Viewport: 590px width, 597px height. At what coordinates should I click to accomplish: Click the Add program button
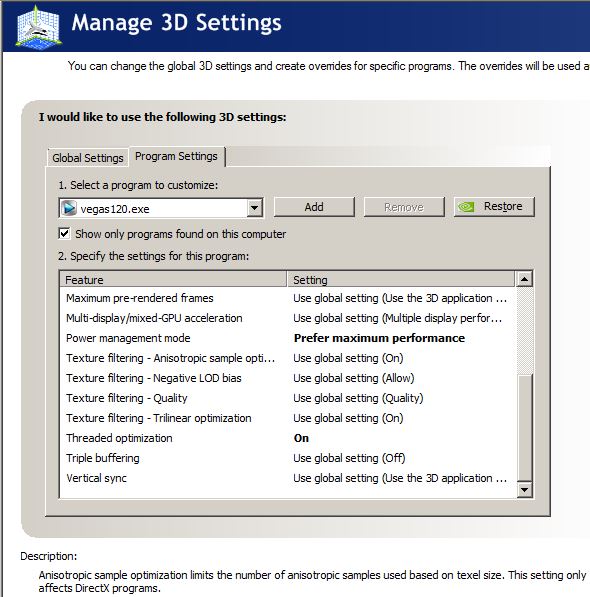(x=314, y=207)
